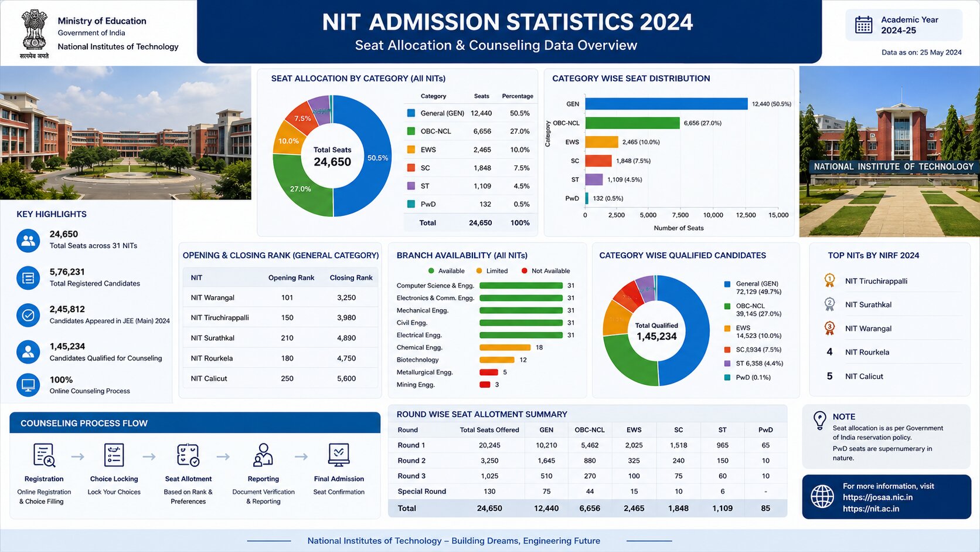The width and height of the screenshot is (980, 552).
Task: Click the NIT Warangal row in rank table
Action: click(x=280, y=297)
